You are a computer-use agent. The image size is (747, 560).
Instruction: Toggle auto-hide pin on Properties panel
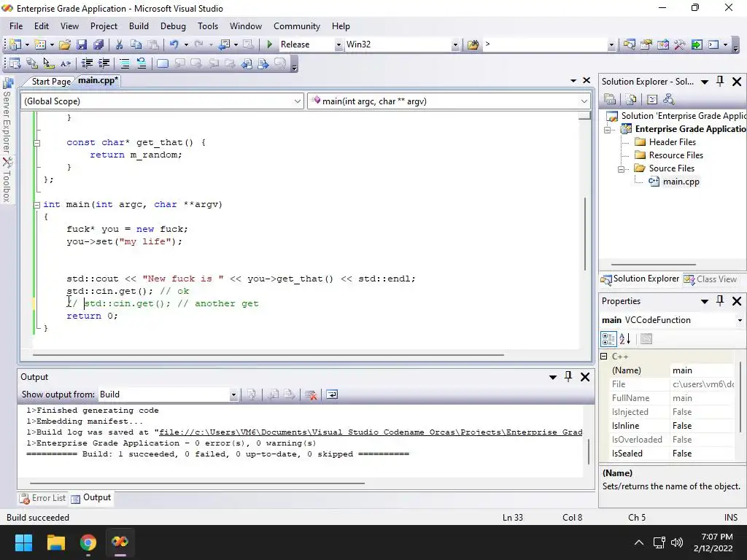point(720,301)
